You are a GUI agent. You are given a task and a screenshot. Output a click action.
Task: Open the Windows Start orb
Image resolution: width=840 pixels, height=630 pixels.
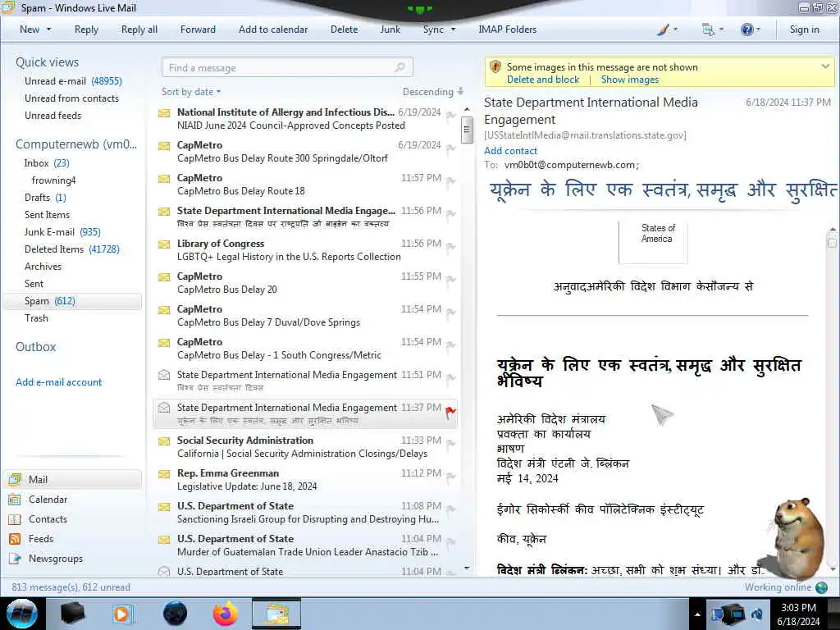[x=22, y=614]
